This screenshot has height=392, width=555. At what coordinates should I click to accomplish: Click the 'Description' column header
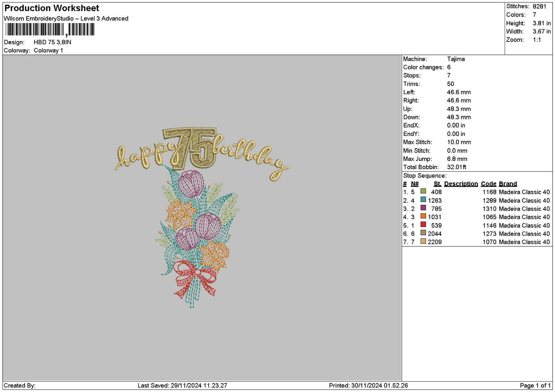(461, 184)
